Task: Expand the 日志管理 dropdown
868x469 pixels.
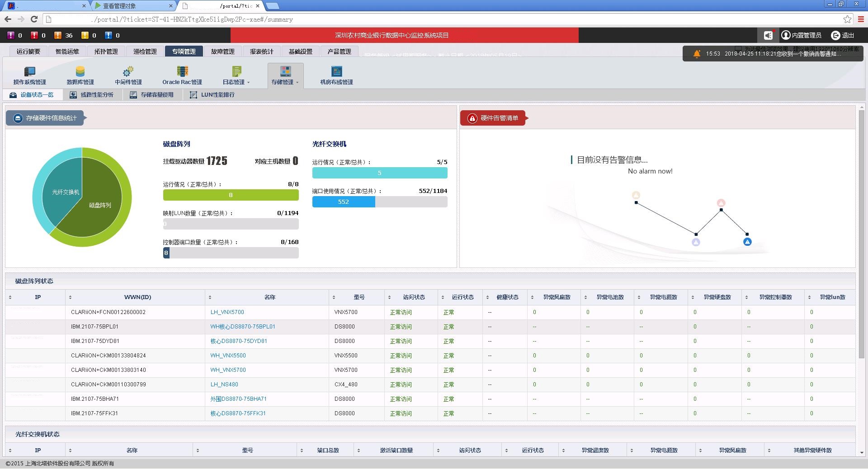Action: (248, 83)
